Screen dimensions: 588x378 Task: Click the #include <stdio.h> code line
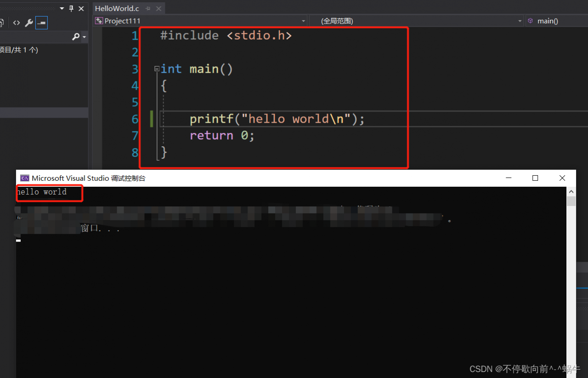click(226, 35)
